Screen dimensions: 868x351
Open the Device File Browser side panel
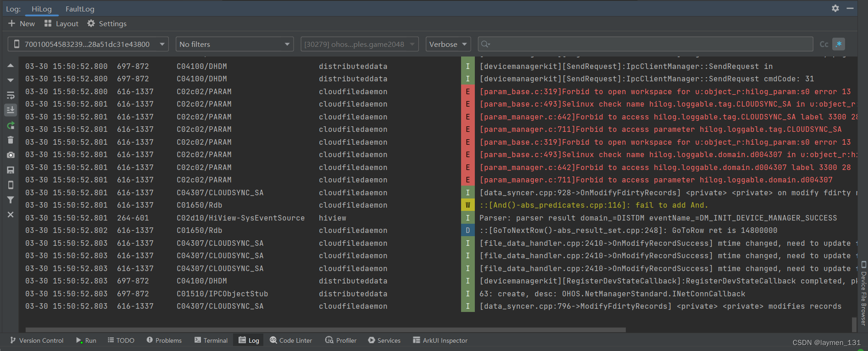(863, 294)
